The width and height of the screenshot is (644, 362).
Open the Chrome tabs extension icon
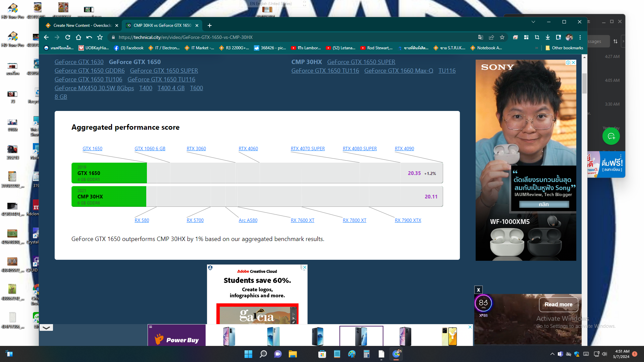(x=516, y=37)
